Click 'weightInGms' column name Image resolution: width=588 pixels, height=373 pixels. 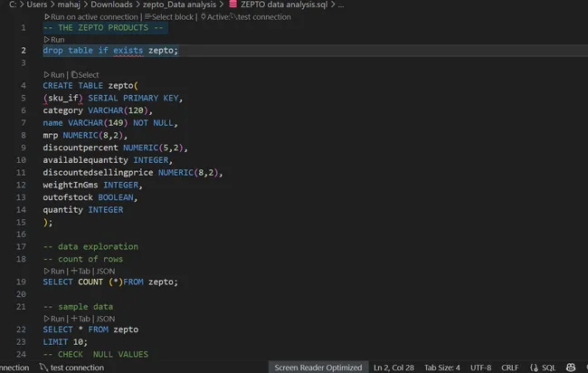pos(71,185)
